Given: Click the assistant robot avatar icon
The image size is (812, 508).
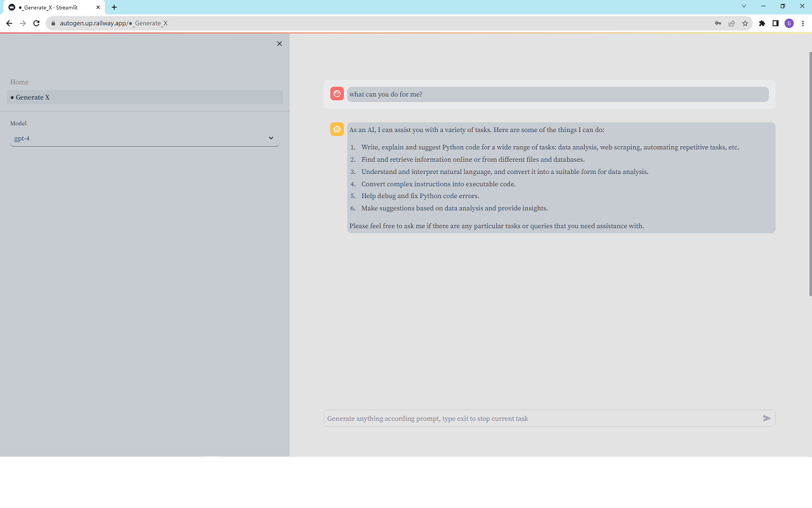Looking at the screenshot, I should pos(337,130).
